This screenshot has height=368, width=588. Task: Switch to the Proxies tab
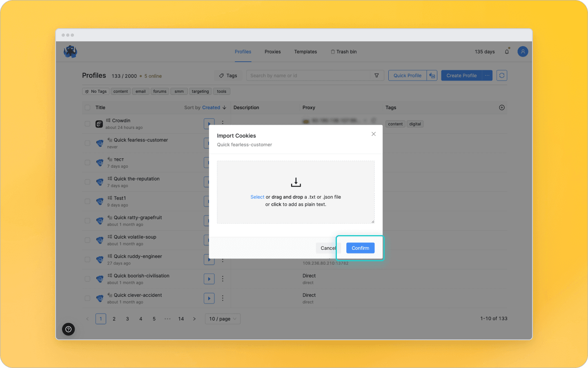(x=272, y=52)
